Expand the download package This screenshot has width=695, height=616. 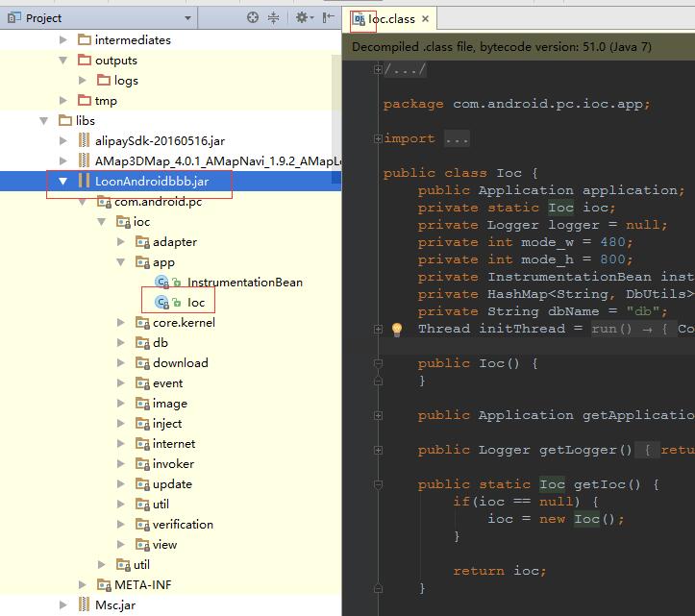click(120, 363)
